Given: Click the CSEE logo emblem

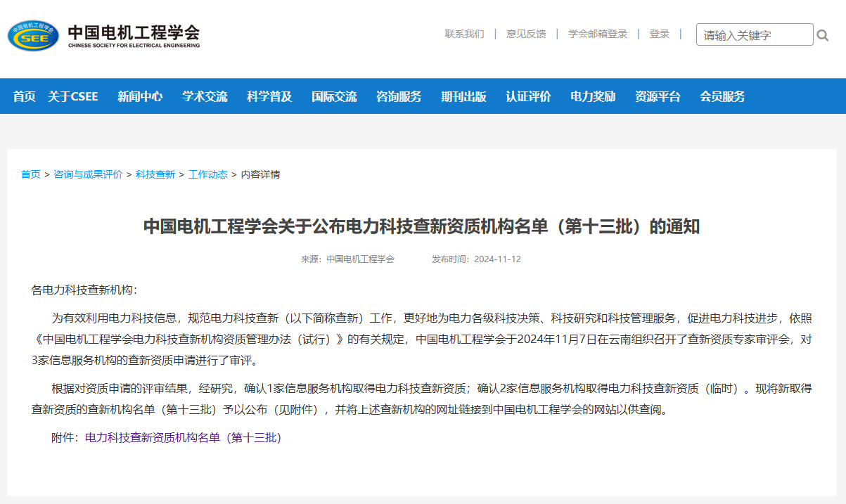Looking at the screenshot, I should (x=33, y=35).
